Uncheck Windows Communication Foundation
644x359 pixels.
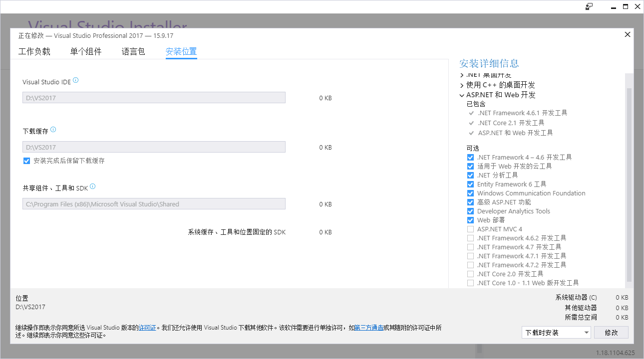(470, 193)
